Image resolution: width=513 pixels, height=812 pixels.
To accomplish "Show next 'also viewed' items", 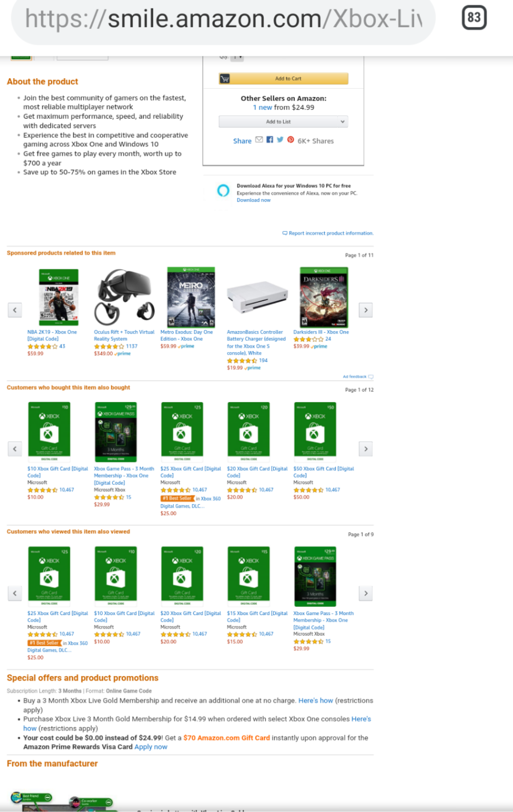I will [x=365, y=594].
